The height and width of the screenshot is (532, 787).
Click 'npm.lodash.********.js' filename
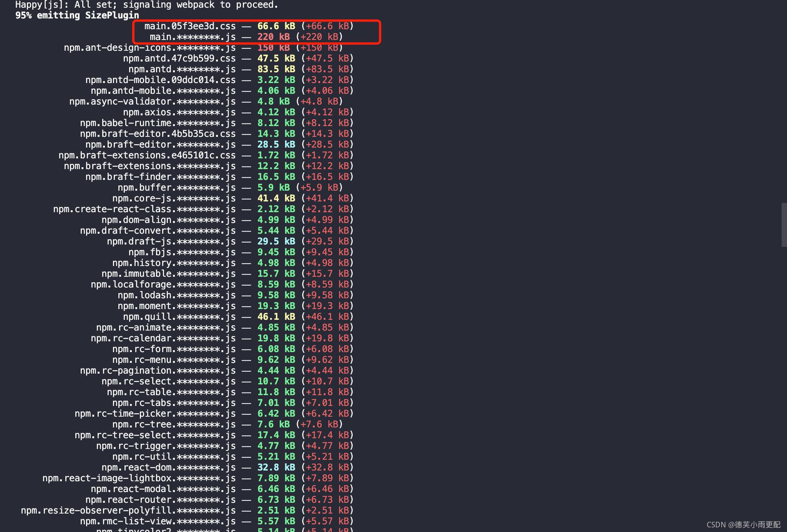click(177, 295)
